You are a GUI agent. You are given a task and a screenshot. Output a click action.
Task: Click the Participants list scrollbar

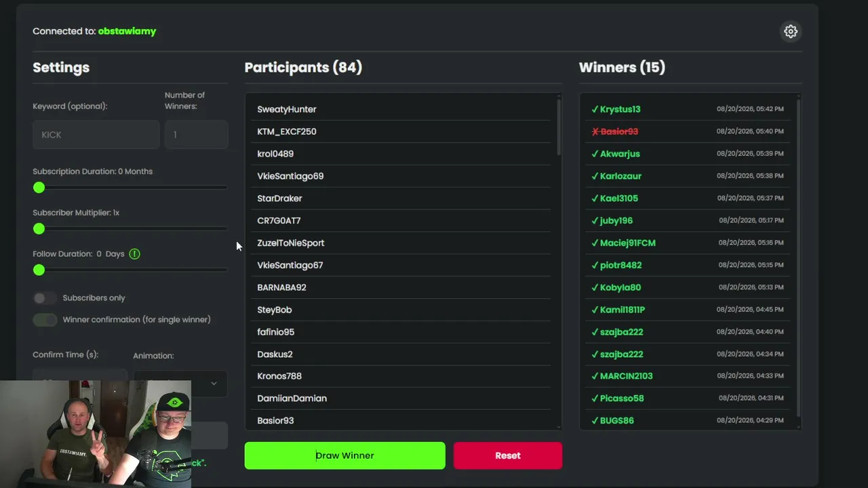point(559,127)
